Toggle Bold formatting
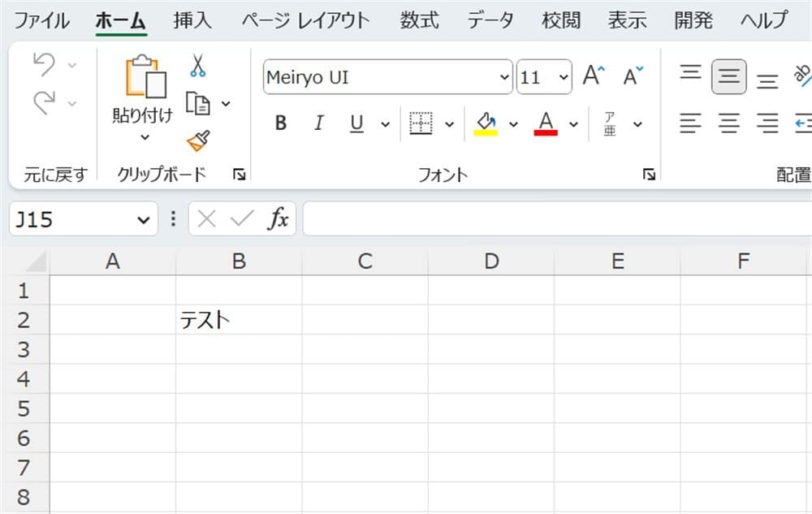812x514 pixels. 281,123
